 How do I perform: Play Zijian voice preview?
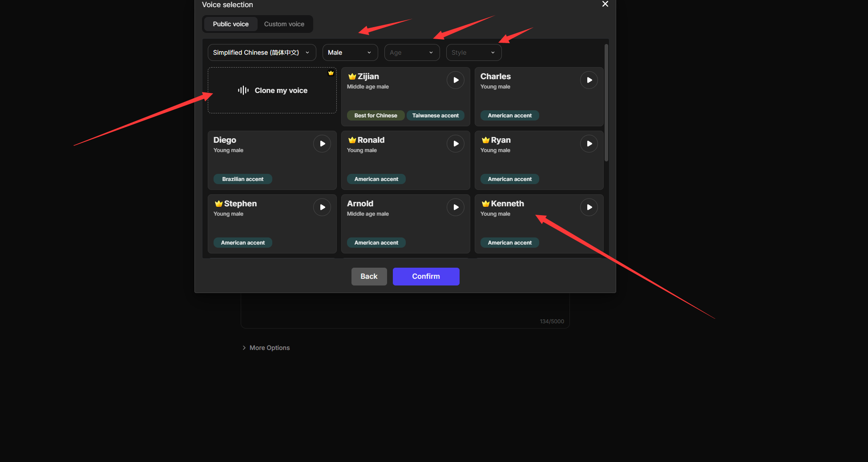(x=456, y=80)
